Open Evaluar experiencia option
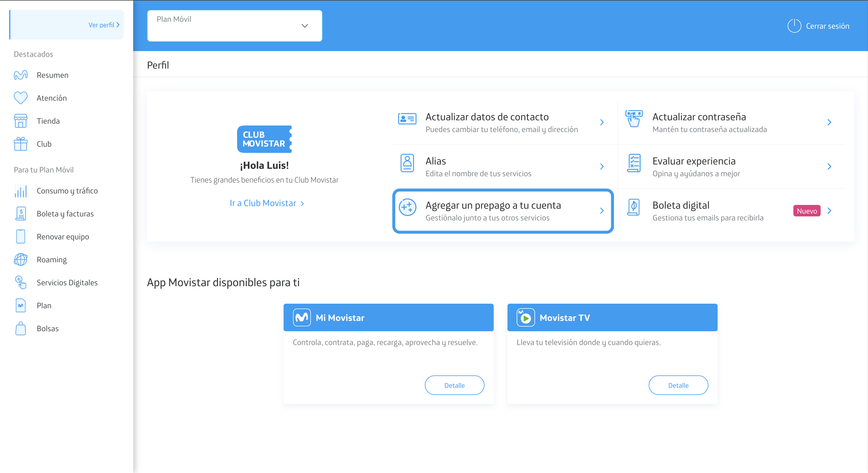Image resolution: width=868 pixels, height=473 pixels. (x=731, y=166)
